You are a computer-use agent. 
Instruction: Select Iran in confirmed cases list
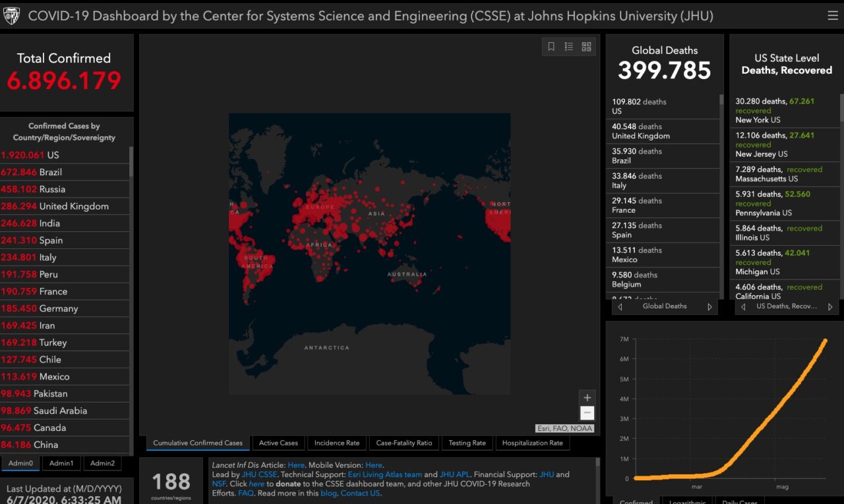[x=65, y=325]
